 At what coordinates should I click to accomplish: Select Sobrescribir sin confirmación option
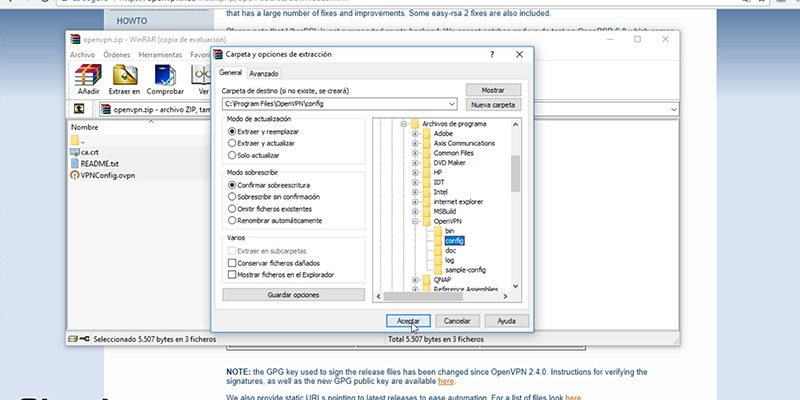(x=232, y=196)
